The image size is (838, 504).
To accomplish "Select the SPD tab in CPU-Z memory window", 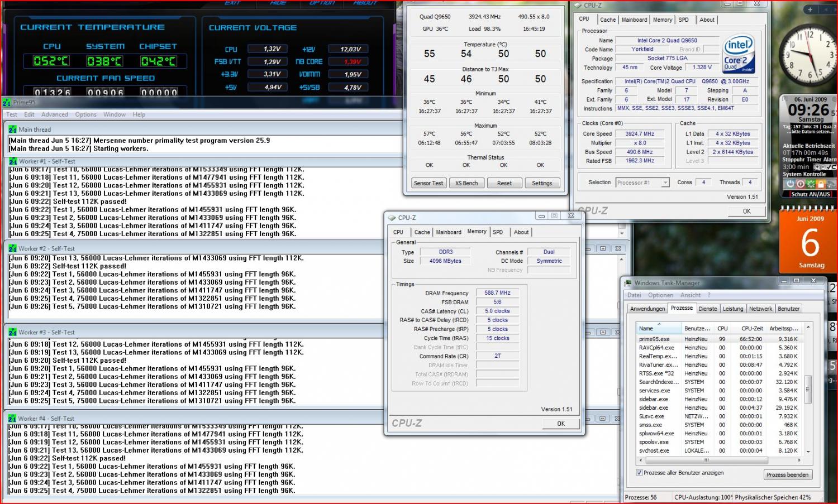I will coord(498,232).
